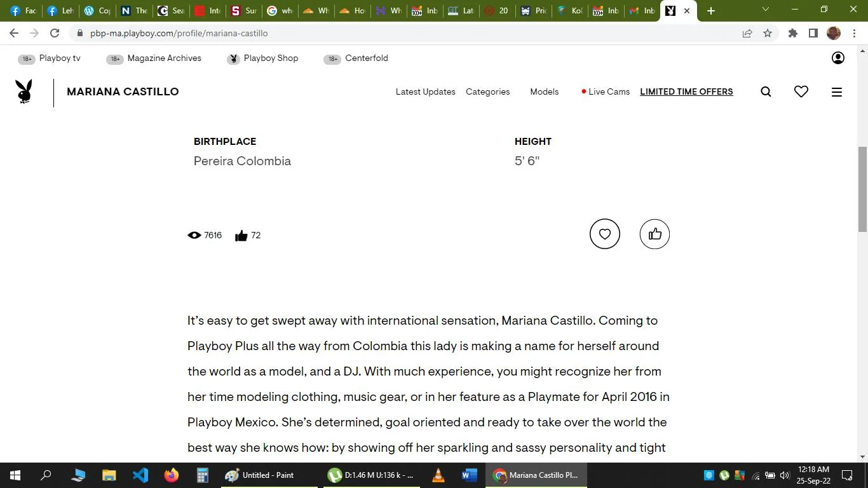Open the Windows notification center
The image size is (868, 488).
point(847,475)
